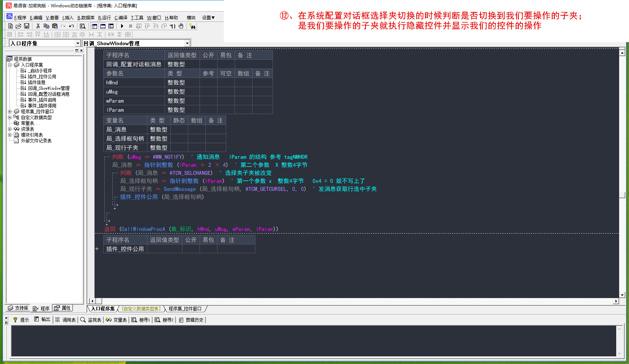The width and height of the screenshot is (629, 364).
Task: Open the 入口程序集 combo box dropdown
Action: pos(78,43)
